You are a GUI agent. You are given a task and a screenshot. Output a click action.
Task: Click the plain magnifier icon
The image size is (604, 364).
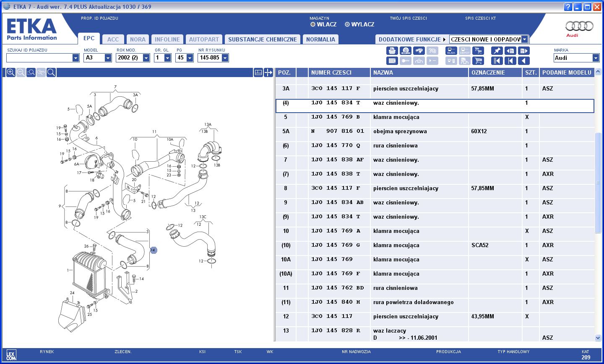pos(51,72)
